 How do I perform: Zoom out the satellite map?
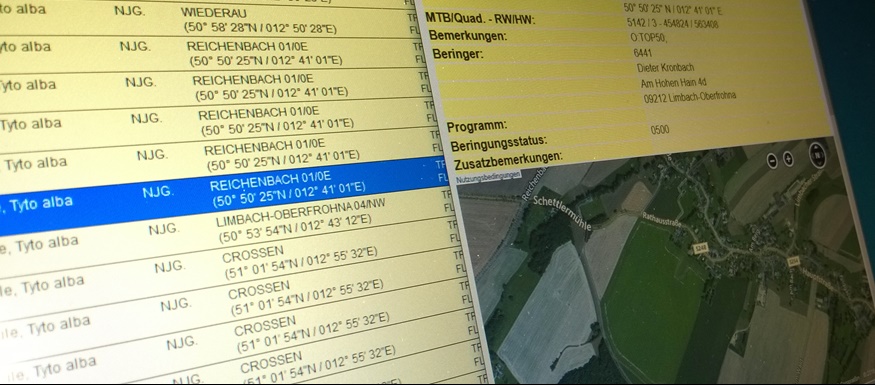[772, 161]
